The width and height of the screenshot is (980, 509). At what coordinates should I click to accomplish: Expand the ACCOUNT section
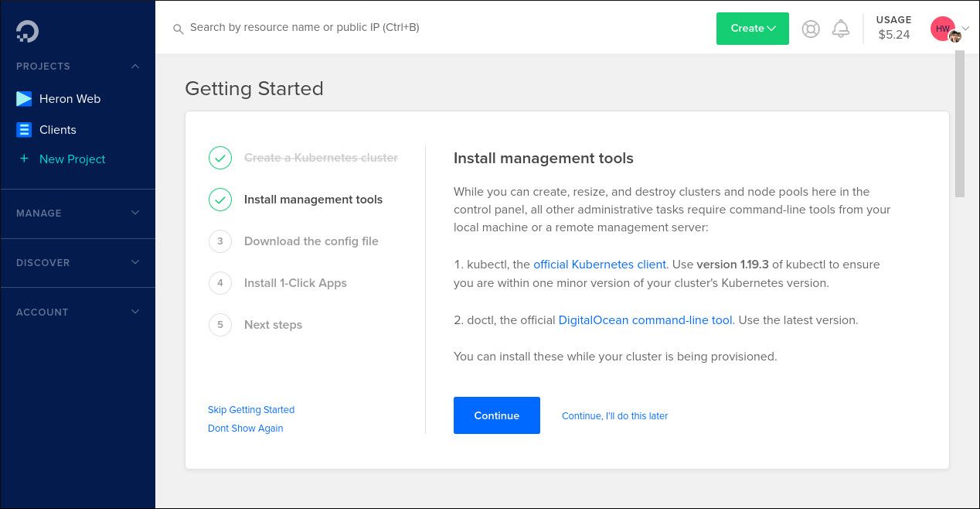pos(135,312)
